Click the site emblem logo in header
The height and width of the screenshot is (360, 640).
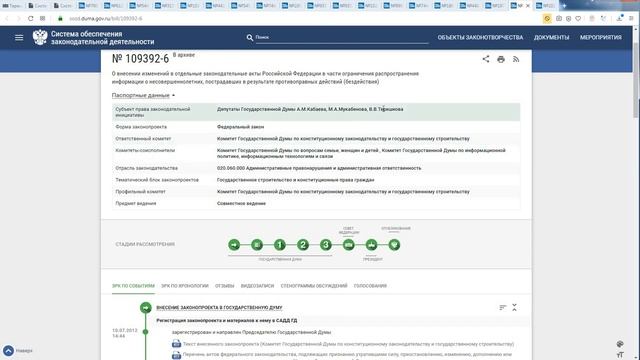tap(40, 38)
